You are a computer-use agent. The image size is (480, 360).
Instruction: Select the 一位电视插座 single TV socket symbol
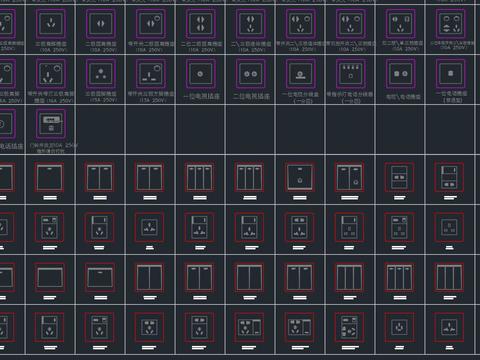[200, 74]
